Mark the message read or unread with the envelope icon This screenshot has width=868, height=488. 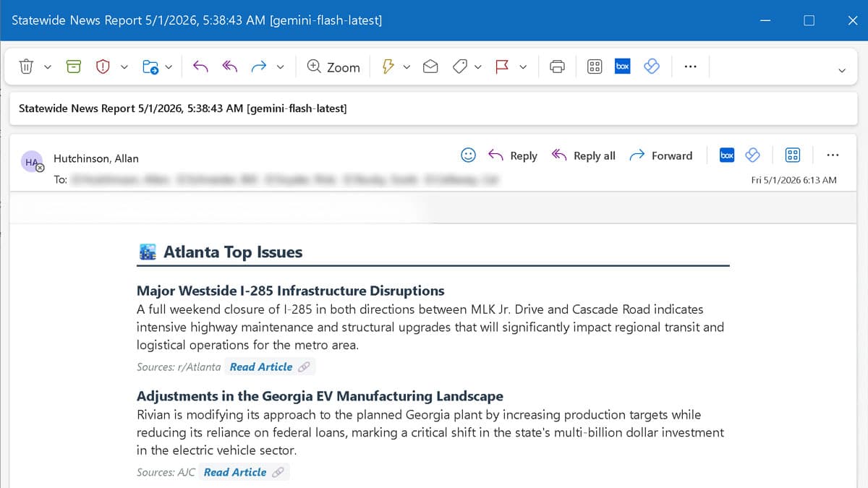(x=430, y=67)
